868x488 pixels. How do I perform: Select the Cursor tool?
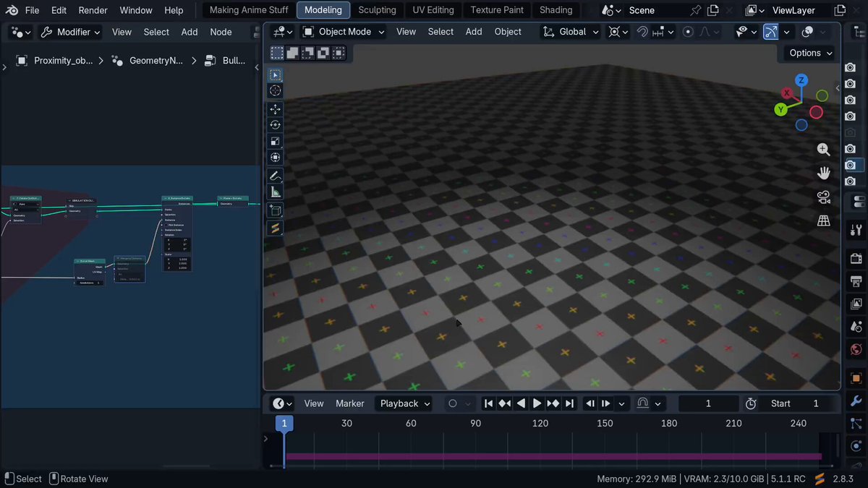(275, 90)
